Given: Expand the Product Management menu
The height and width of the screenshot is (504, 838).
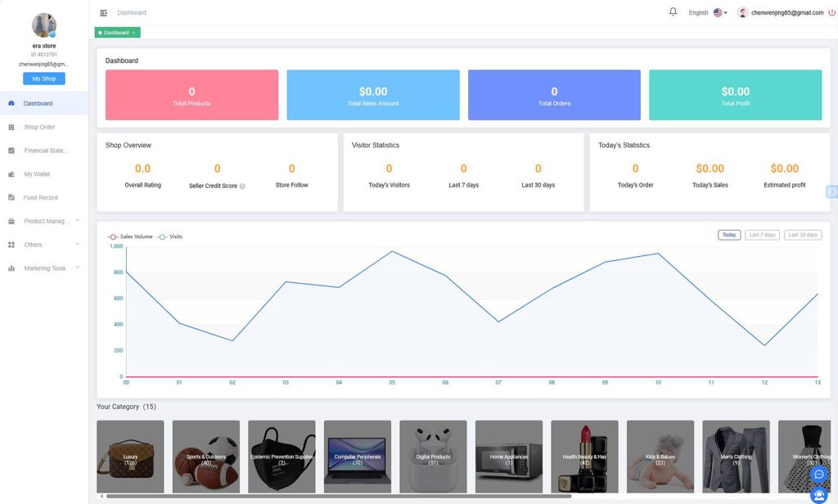Looking at the screenshot, I should (x=77, y=221).
